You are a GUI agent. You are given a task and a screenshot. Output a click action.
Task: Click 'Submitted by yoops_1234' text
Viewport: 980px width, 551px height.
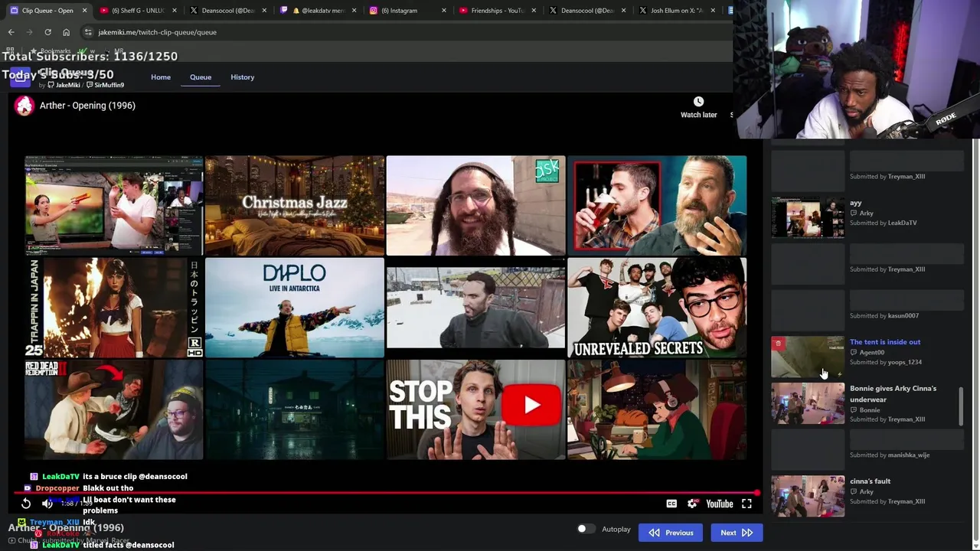[886, 362]
